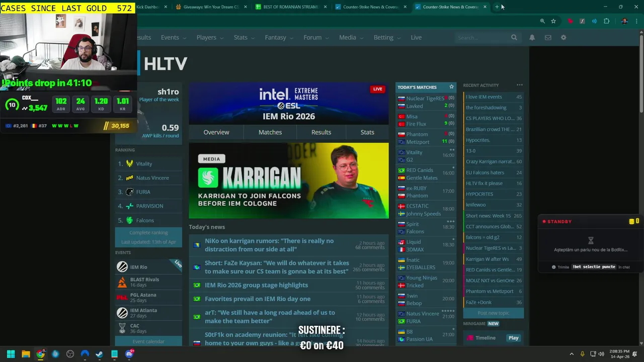
Task: Open the Event calendar button
Action: click(148, 341)
